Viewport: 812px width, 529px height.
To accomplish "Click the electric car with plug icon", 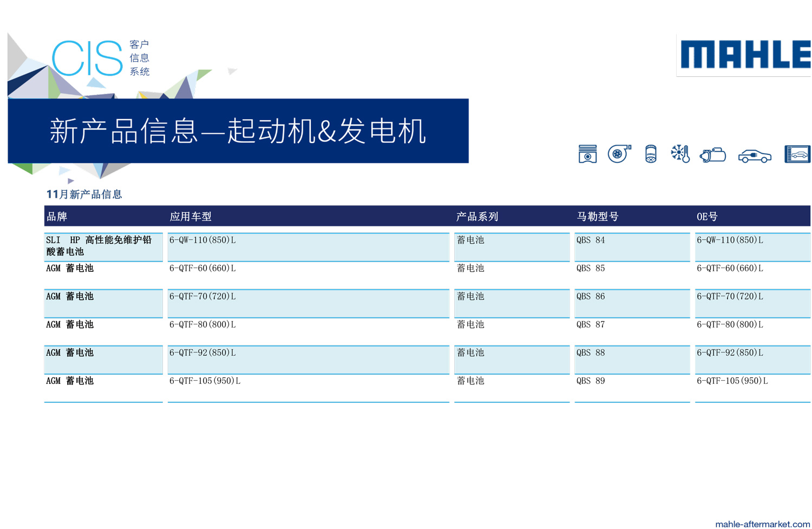I will point(755,156).
